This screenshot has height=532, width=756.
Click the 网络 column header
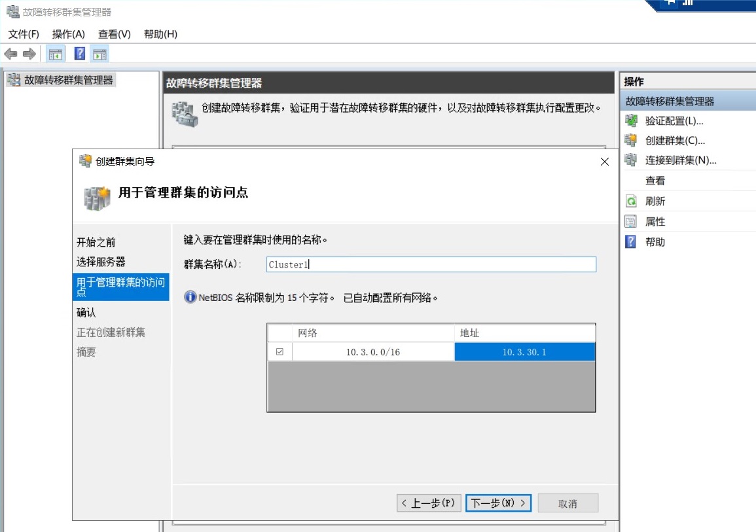click(x=373, y=333)
